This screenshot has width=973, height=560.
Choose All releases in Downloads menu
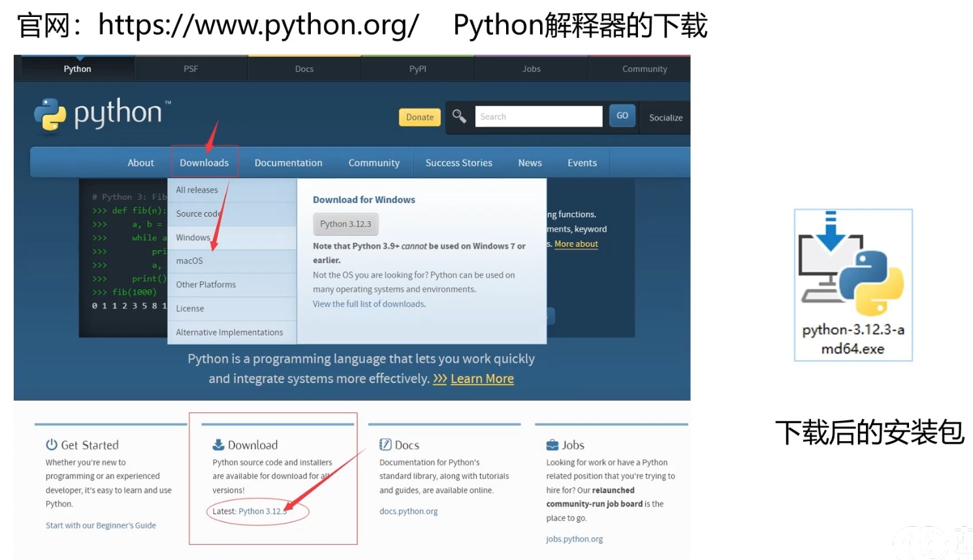tap(232, 190)
